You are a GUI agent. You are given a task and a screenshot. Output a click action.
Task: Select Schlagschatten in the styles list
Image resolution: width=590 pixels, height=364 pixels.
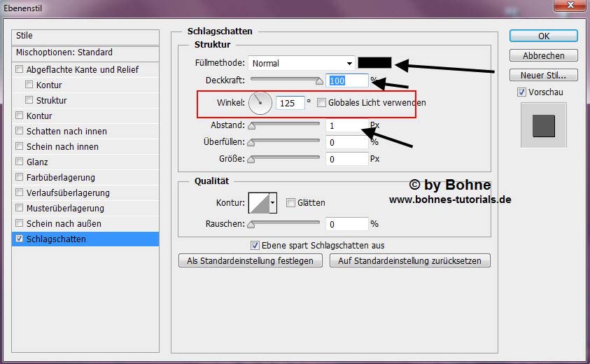[x=56, y=239]
